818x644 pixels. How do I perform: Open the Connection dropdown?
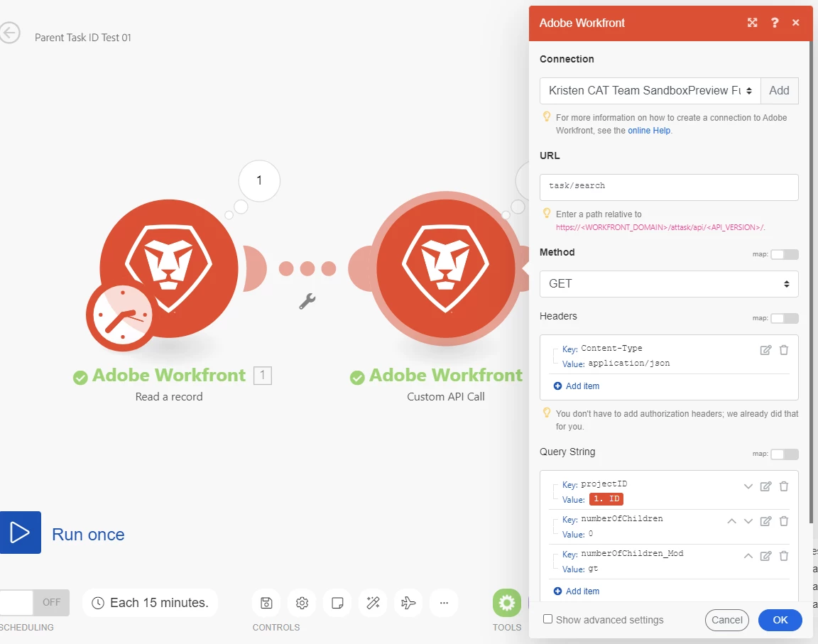point(650,91)
